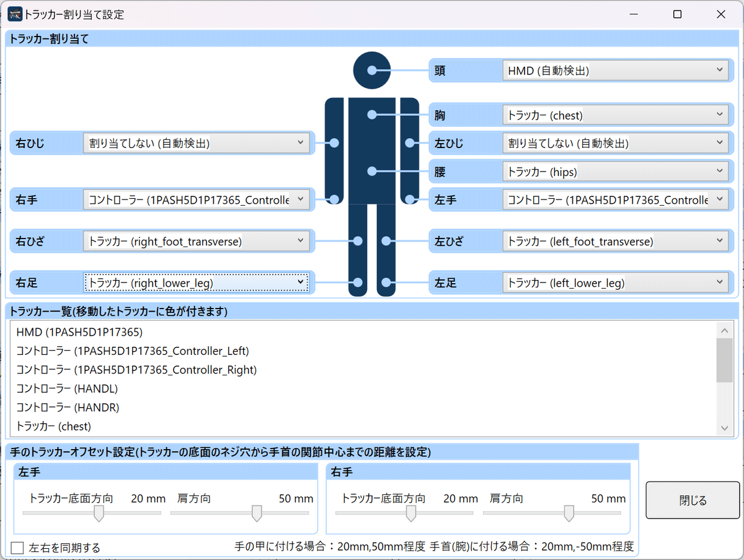Screen dimensions: 744x560
Task: Open the 左足 left_lower_leg dropdown
Action: click(616, 282)
